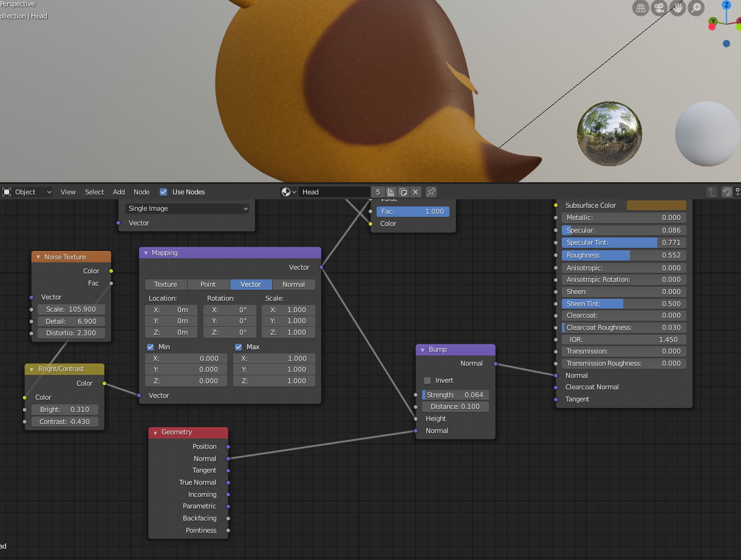
Task: Click the Metallic value field
Action: pyautogui.click(x=624, y=217)
